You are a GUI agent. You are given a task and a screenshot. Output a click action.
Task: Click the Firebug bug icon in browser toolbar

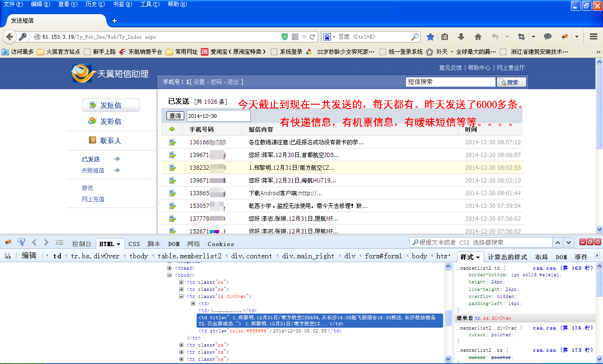(x=564, y=37)
